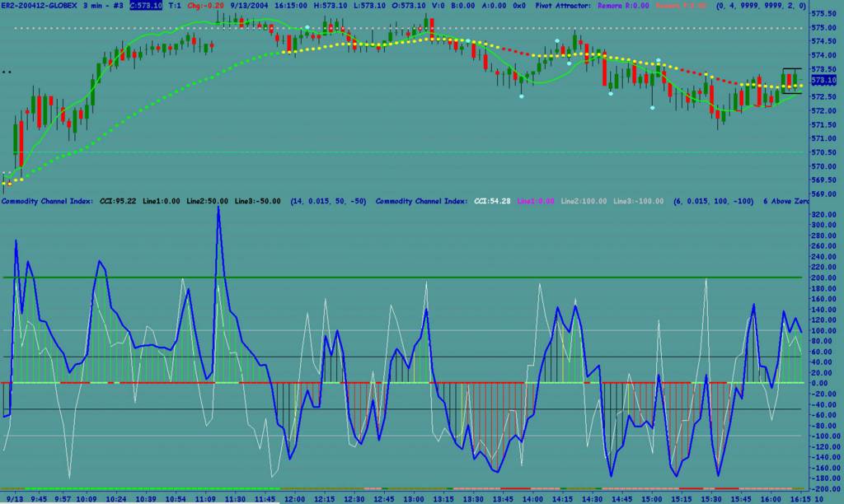The width and height of the screenshot is (844, 504).
Task: Click the 10:54 time axis label
Action: pos(176,499)
